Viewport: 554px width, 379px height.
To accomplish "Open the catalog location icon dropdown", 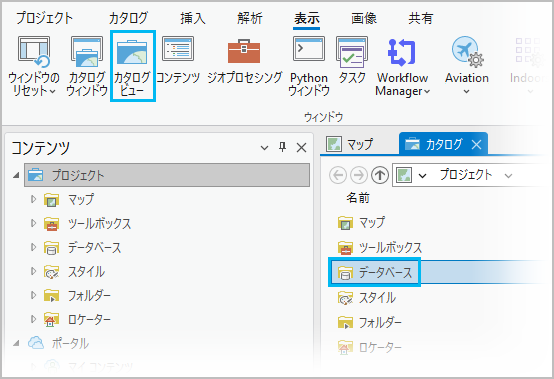I will coord(423,176).
